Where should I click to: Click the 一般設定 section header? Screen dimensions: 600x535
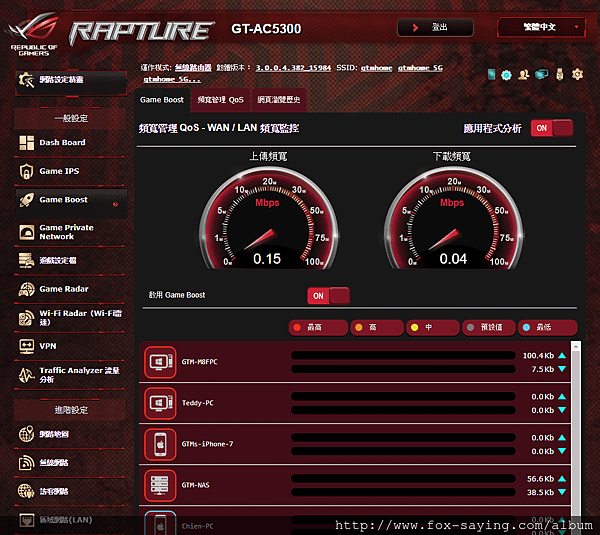[70, 118]
